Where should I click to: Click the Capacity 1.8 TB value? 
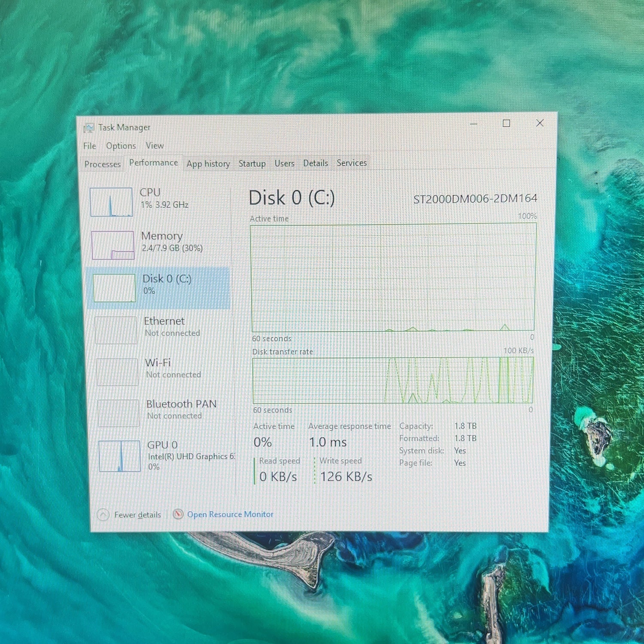point(465,426)
